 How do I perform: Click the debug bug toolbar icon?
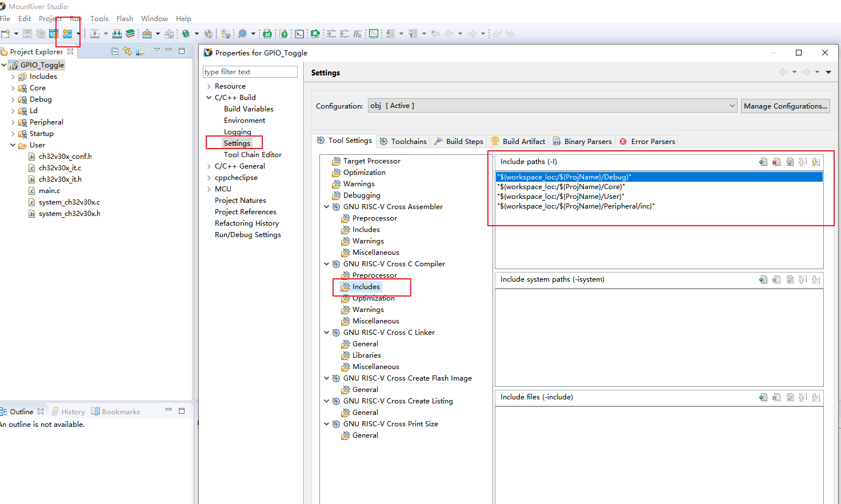[186, 34]
